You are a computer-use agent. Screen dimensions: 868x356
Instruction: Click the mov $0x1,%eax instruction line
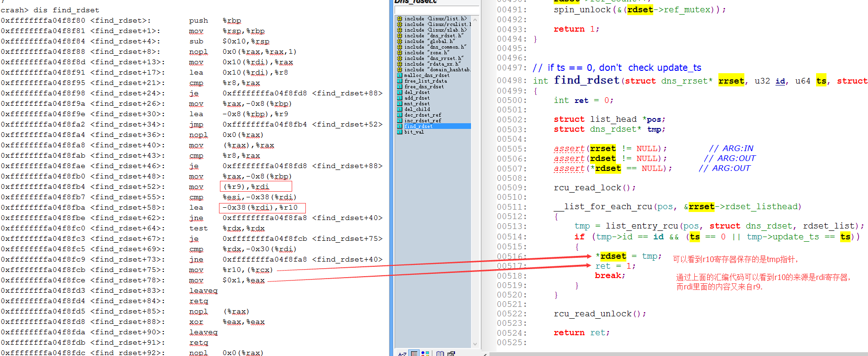click(133, 280)
